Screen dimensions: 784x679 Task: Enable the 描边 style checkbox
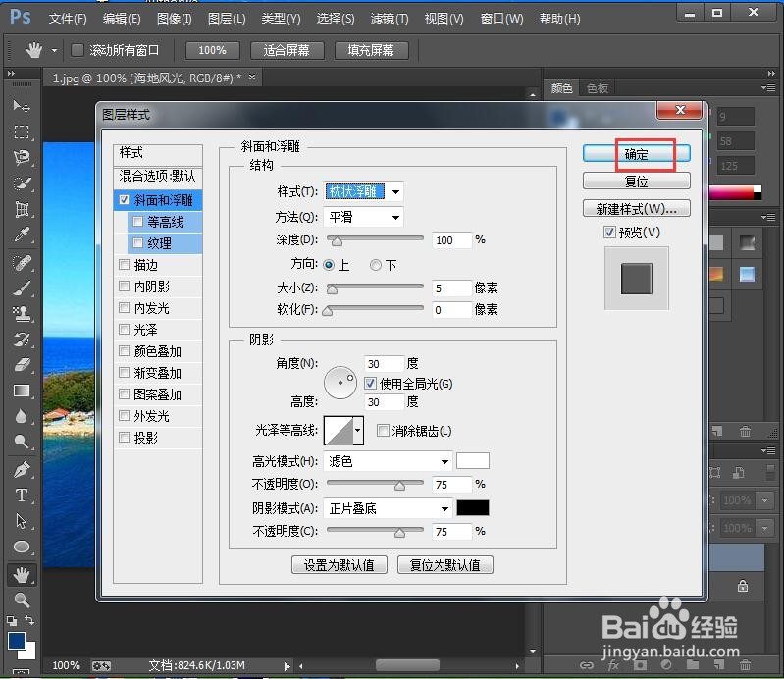coord(124,265)
